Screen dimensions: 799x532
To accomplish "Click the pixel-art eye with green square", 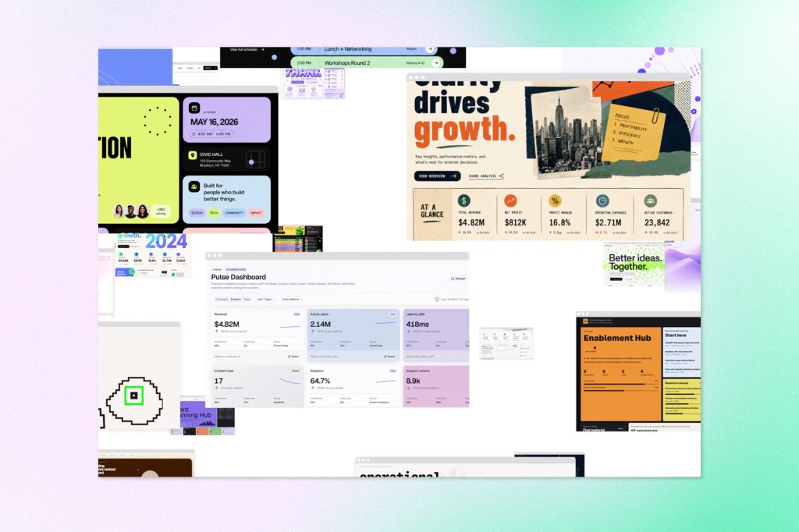I will point(134,400).
